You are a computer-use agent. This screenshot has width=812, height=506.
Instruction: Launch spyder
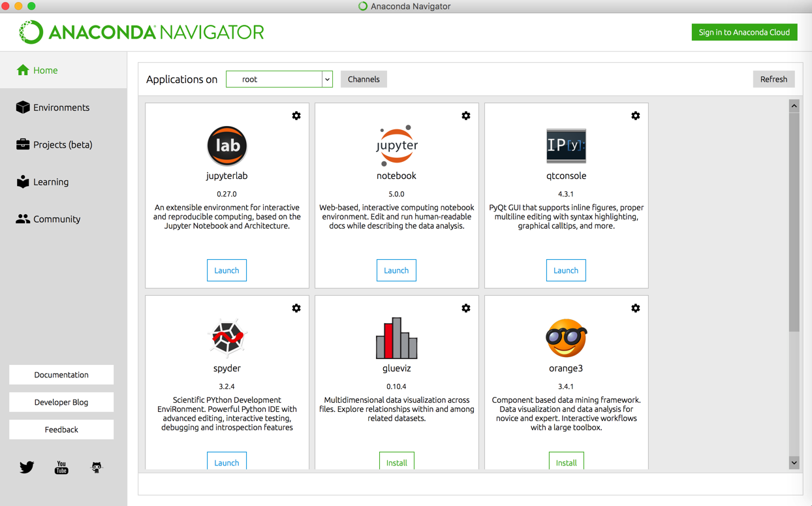pos(226,461)
